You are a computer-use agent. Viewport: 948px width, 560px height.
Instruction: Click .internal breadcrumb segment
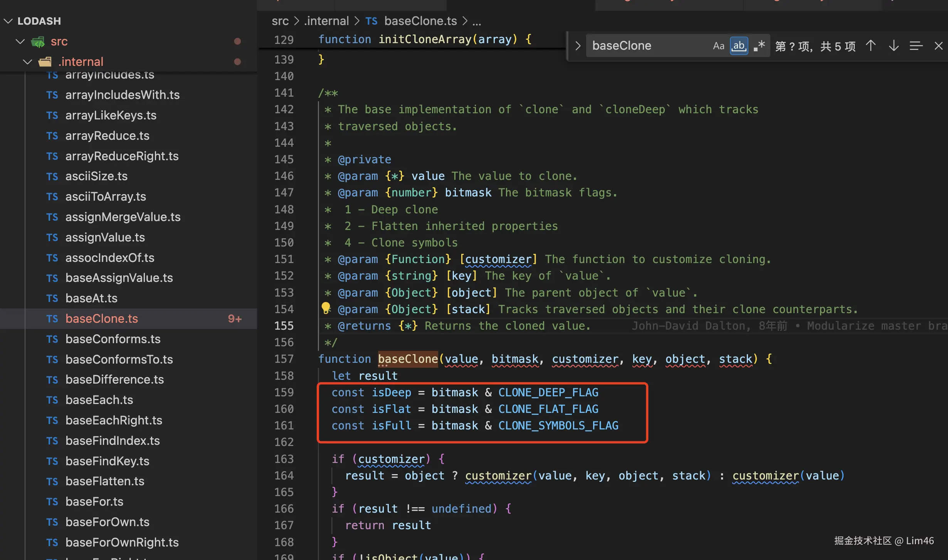coord(326,21)
